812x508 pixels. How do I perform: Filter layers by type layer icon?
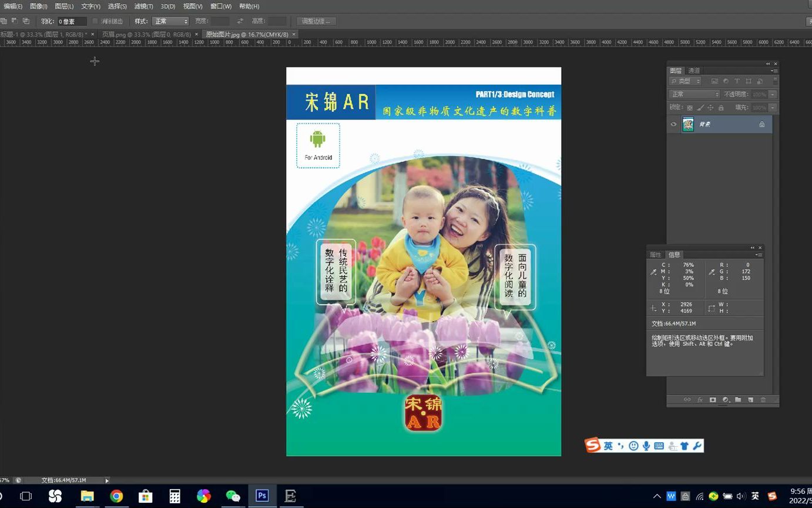(737, 81)
